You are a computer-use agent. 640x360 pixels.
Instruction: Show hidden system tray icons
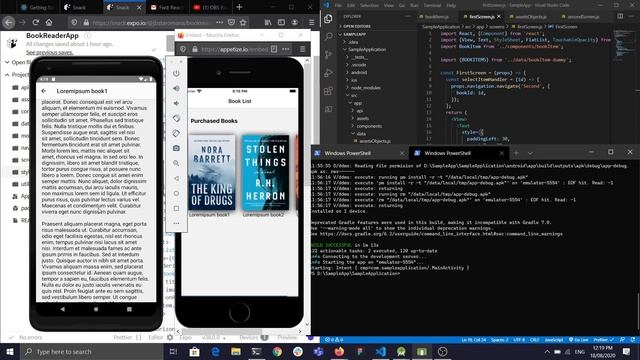click(x=547, y=351)
